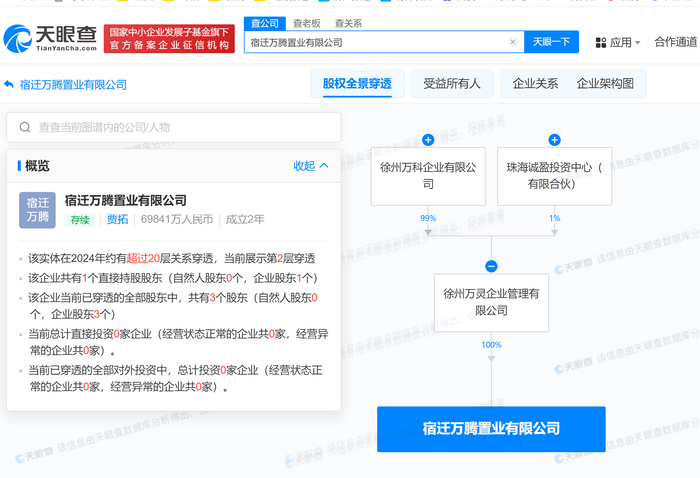This screenshot has height=478, width=700.
Task: Focus the graph company/person search field
Action: [x=174, y=127]
